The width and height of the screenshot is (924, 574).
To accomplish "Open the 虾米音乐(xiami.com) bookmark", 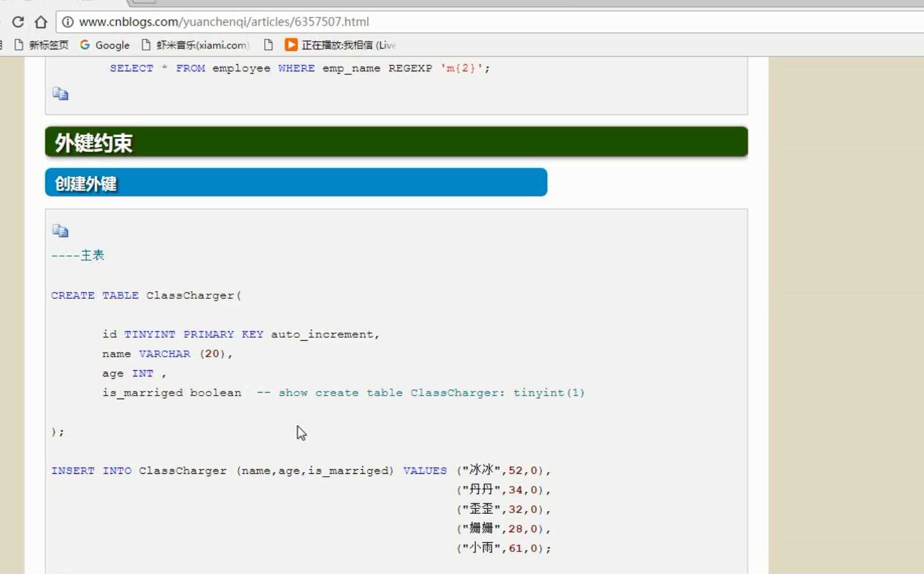I will pos(195,45).
